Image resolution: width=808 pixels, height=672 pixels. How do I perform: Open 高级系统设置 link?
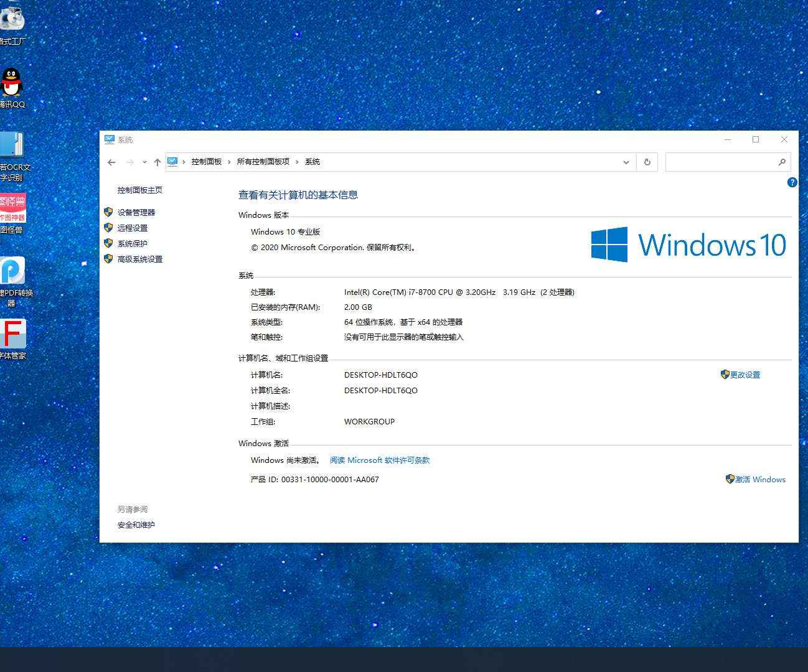pos(140,259)
